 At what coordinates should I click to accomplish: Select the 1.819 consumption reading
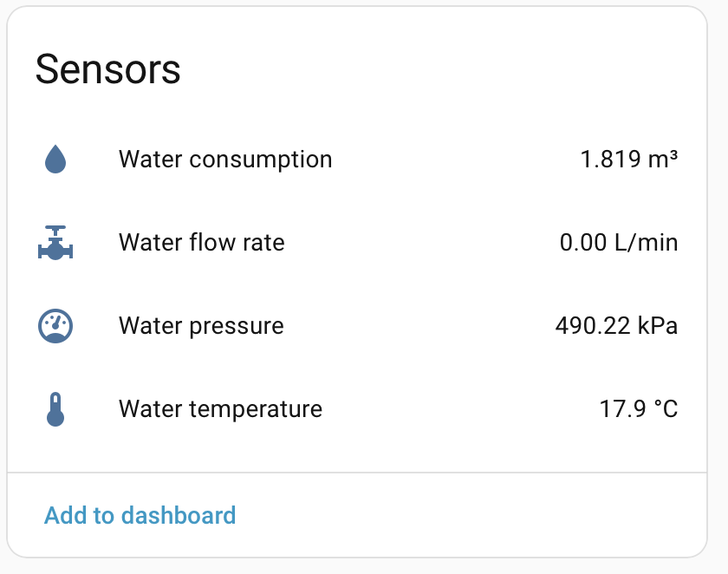pyautogui.click(x=610, y=160)
